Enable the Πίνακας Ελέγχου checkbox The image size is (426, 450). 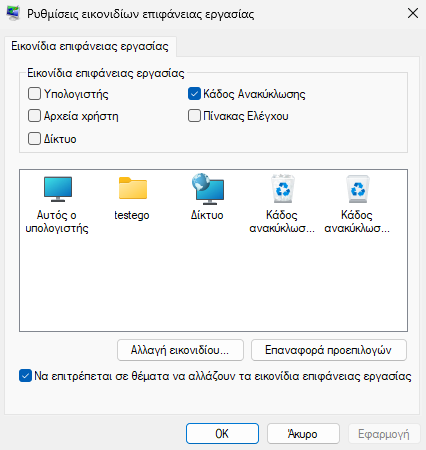tap(194, 116)
